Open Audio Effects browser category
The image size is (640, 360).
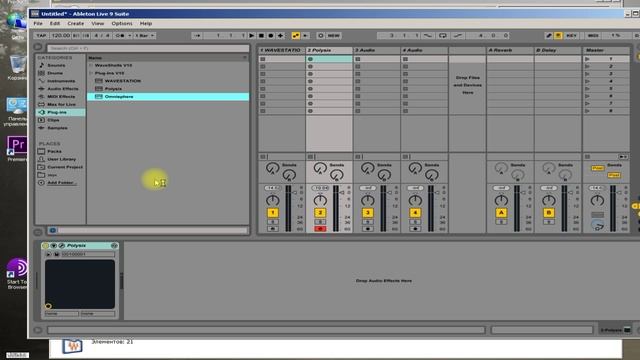[x=62, y=89]
